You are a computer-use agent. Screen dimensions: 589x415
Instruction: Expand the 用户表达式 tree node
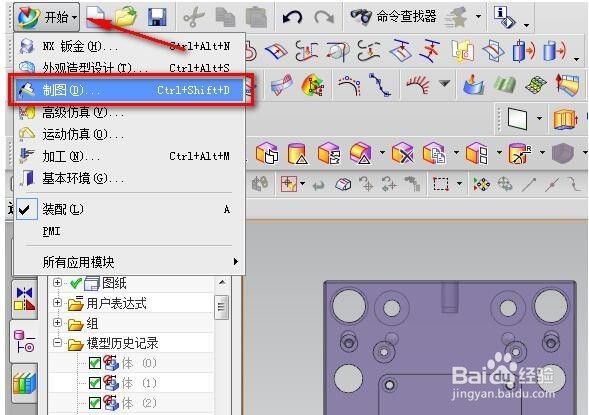point(57,302)
